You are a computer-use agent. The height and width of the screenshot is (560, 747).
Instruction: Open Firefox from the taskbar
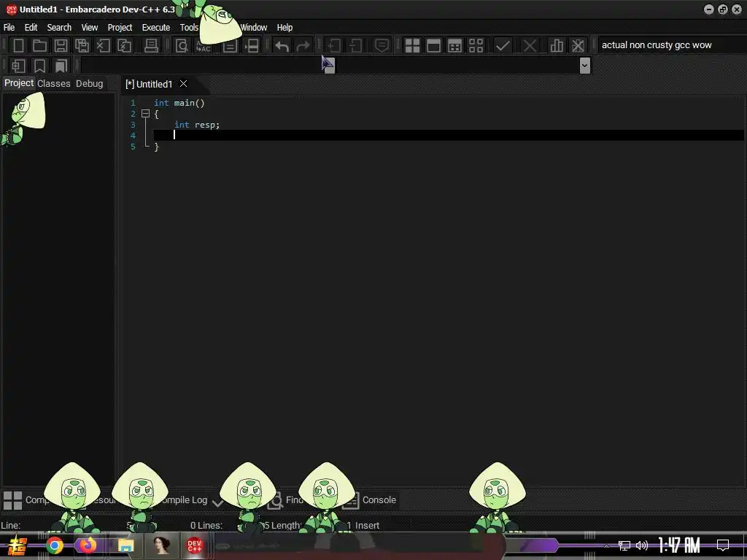pyautogui.click(x=88, y=545)
